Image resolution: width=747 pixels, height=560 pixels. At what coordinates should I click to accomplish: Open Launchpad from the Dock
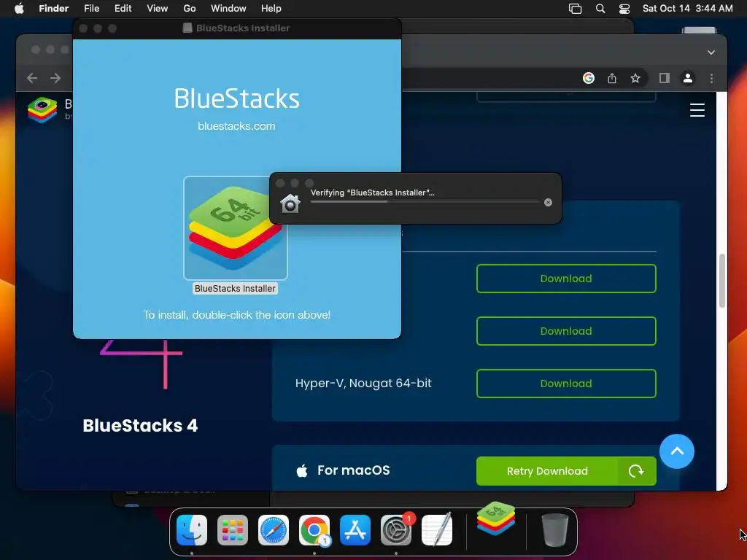click(233, 530)
